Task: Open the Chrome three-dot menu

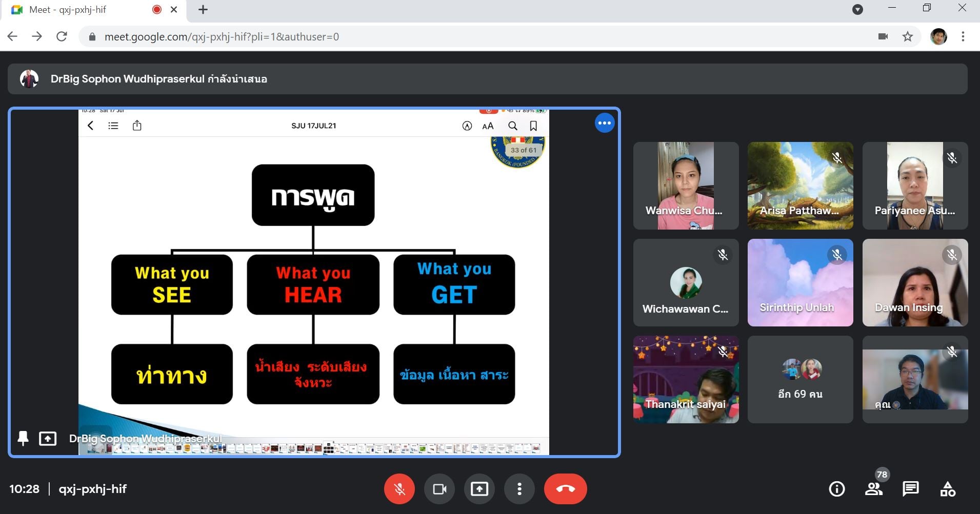Action: click(x=963, y=36)
